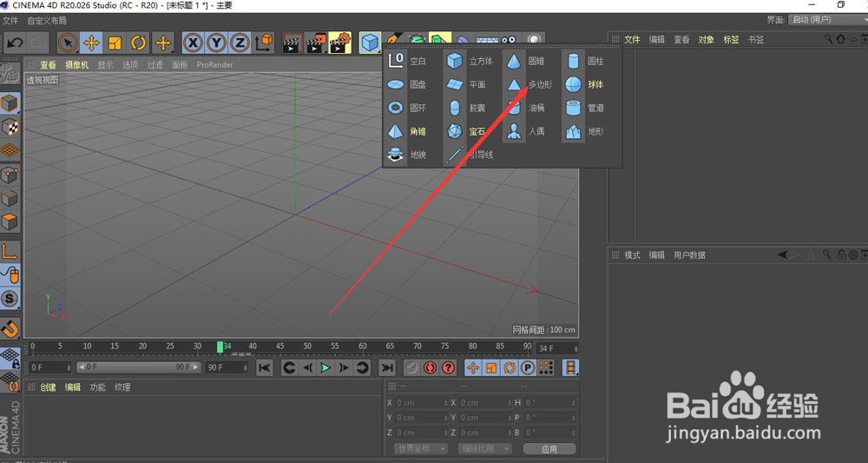Click Render View clapperboard icon
Screen dimensions: 868x463
tap(293, 43)
